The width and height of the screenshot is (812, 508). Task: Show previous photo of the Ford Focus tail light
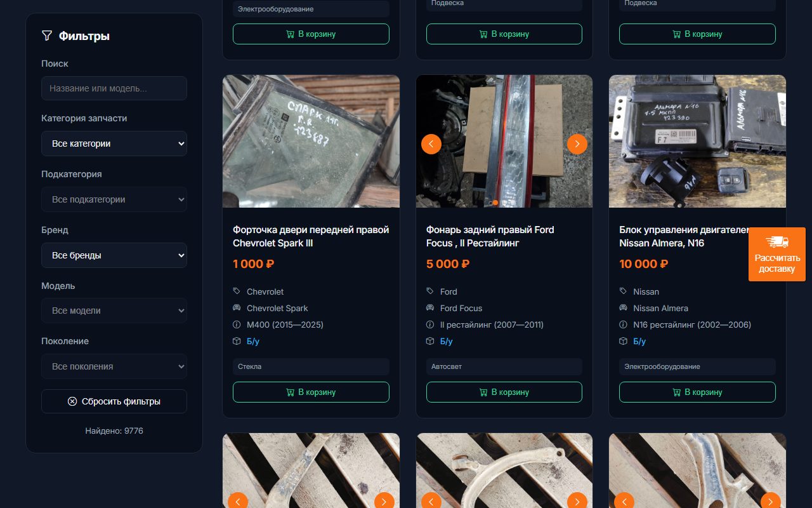pyautogui.click(x=431, y=144)
